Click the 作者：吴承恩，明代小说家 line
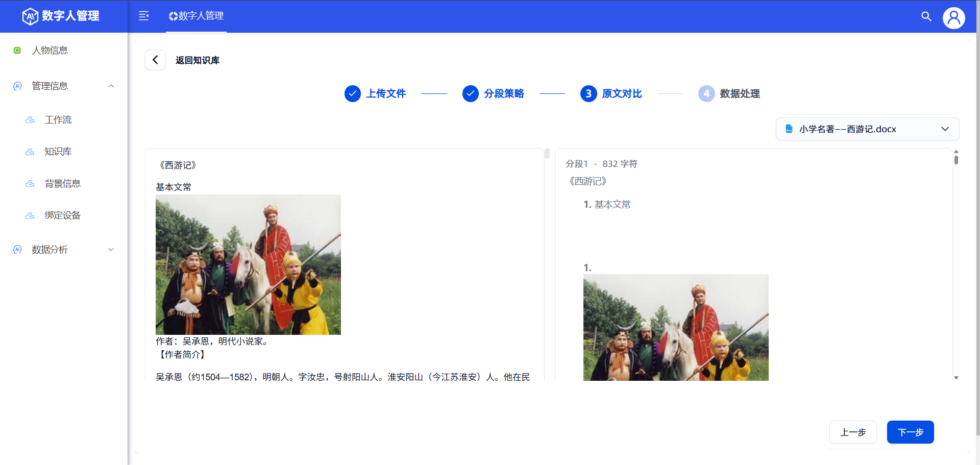 [212, 341]
